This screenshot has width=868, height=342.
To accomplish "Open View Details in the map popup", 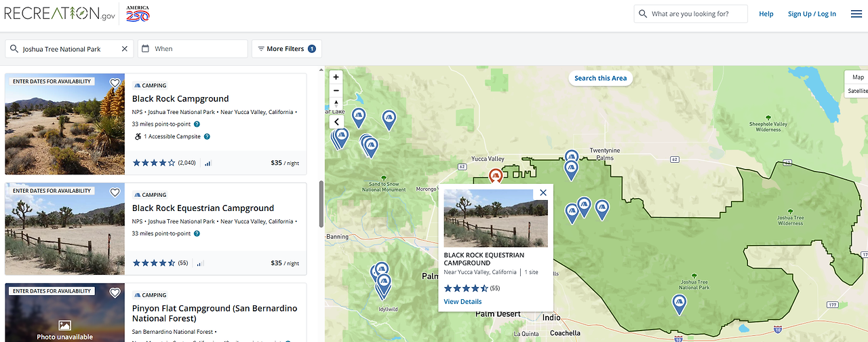I will tap(462, 301).
